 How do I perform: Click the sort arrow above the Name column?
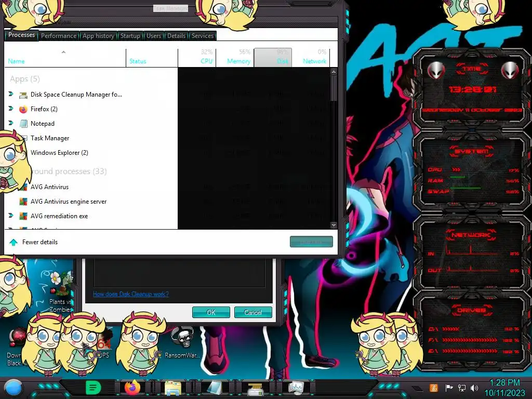point(63,52)
